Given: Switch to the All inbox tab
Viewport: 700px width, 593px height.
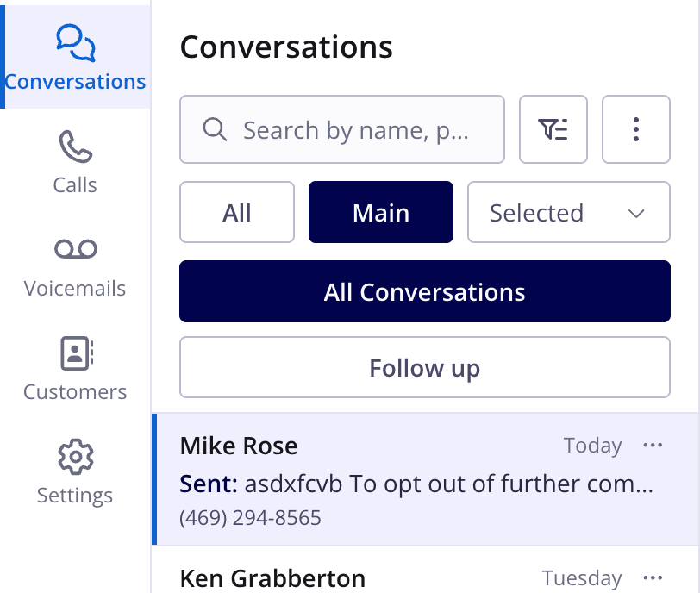Looking at the screenshot, I should coord(237,212).
